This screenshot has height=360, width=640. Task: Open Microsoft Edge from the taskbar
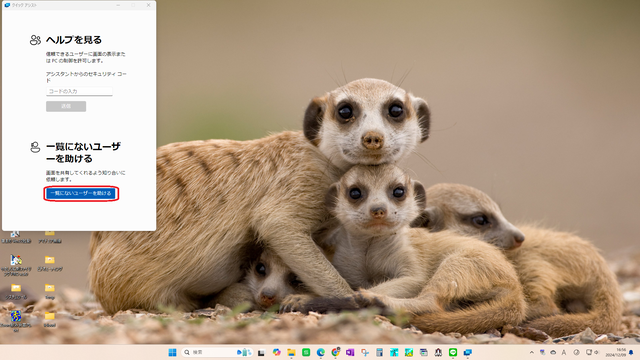pos(321,352)
